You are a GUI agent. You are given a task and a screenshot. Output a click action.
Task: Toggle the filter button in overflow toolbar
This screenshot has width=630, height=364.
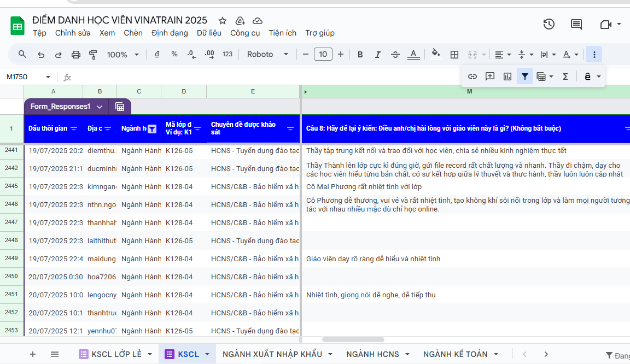click(x=525, y=77)
